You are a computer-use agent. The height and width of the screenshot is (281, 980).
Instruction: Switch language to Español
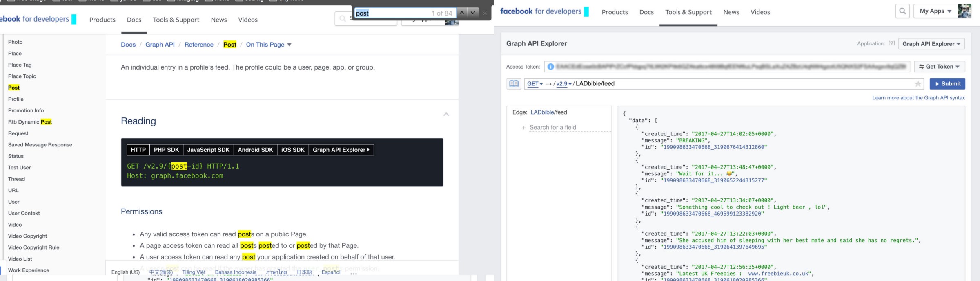click(331, 272)
